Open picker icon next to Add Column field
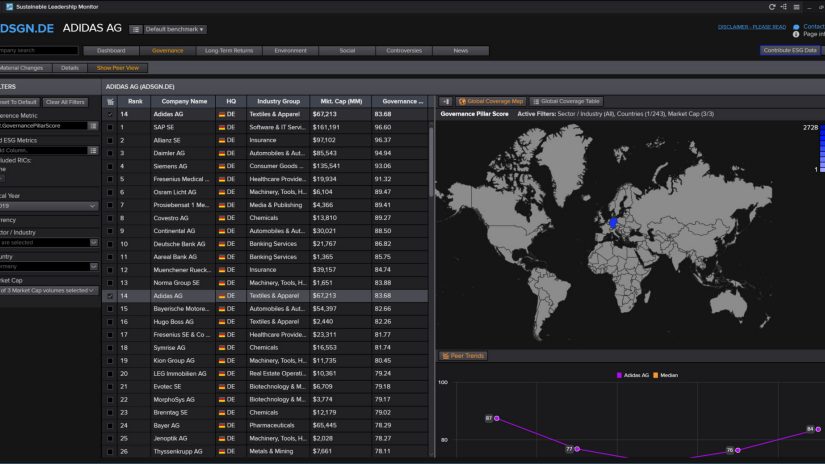Image resolution: width=825 pixels, height=464 pixels. point(93,150)
